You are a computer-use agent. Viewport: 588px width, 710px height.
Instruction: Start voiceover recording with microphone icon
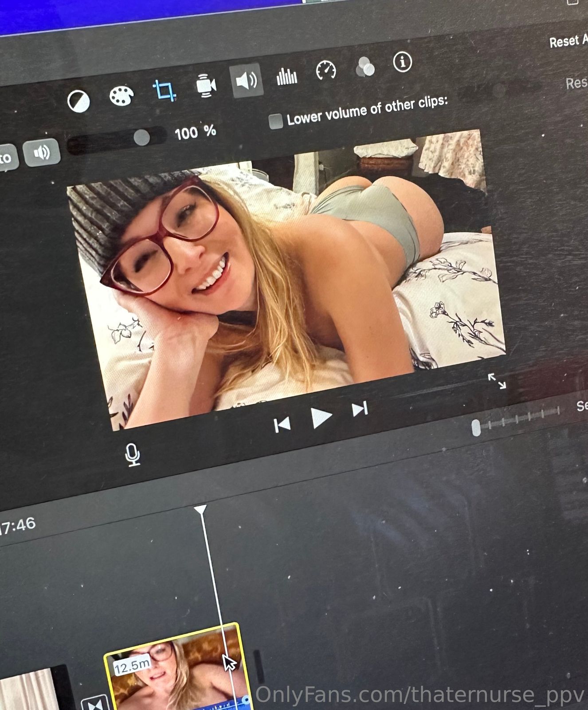(133, 455)
